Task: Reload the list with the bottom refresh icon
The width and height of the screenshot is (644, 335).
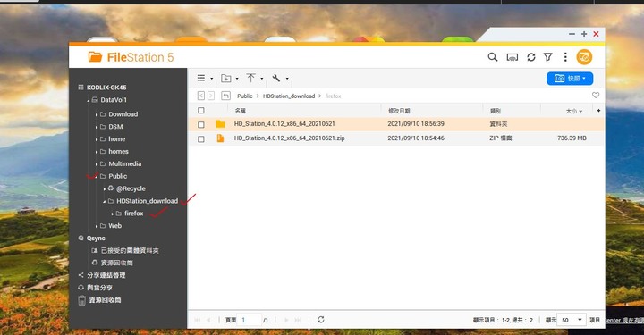Action: [321, 320]
